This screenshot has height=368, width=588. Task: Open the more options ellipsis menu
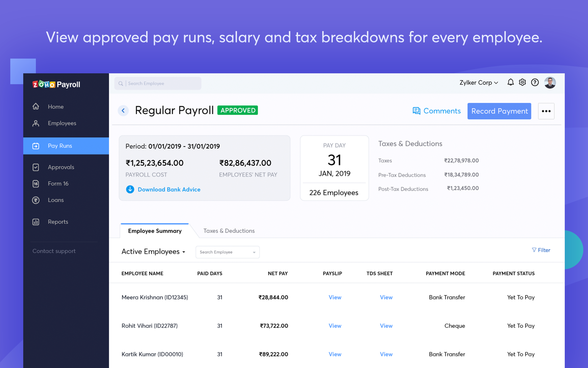coord(546,111)
